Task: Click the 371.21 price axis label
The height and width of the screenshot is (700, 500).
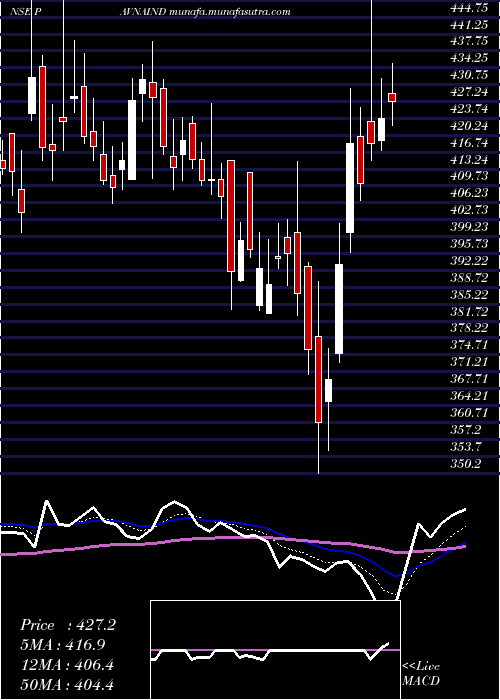Action: coord(470,362)
